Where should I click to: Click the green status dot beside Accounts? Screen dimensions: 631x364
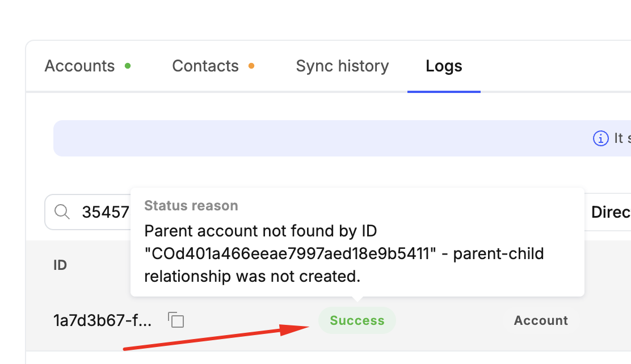coord(128,66)
